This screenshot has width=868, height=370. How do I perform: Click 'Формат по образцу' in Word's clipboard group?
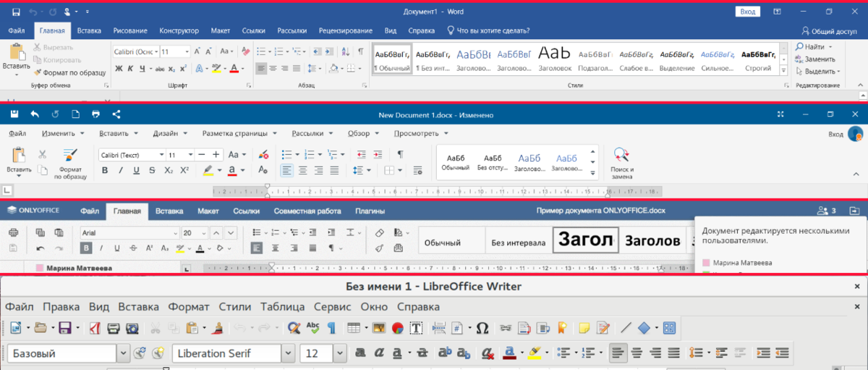(x=70, y=72)
